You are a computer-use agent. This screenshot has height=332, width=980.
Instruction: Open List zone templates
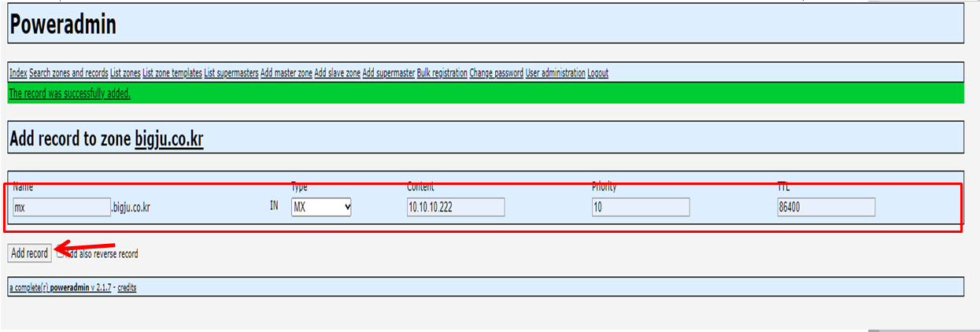point(172,73)
